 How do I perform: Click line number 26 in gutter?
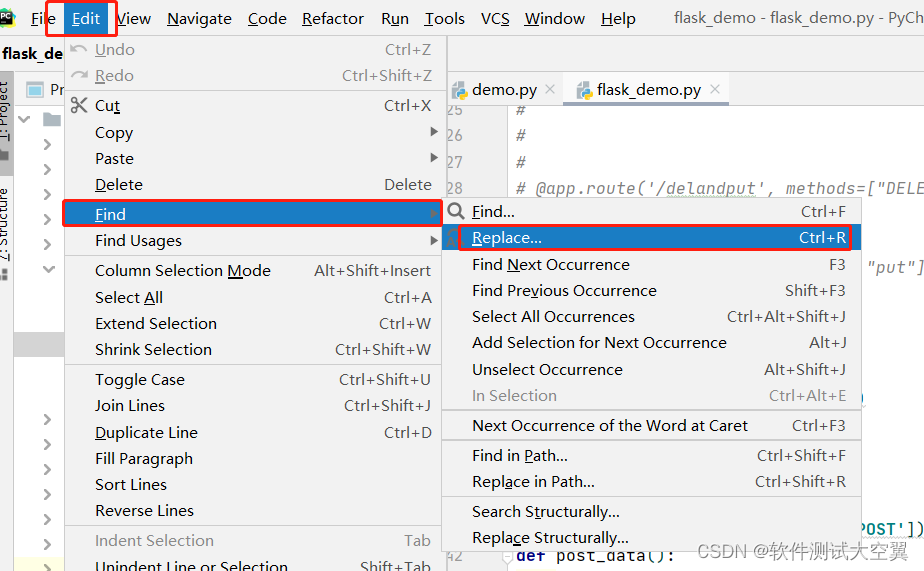[x=455, y=136]
